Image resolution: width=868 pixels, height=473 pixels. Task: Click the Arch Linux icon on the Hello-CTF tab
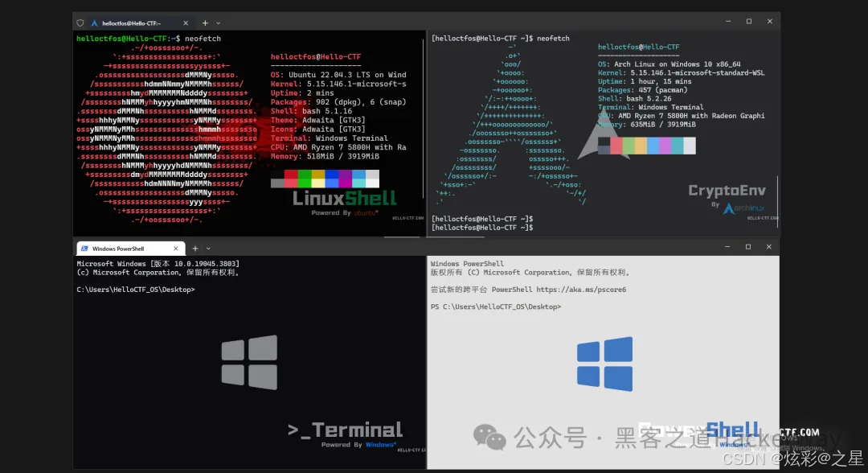click(93, 23)
